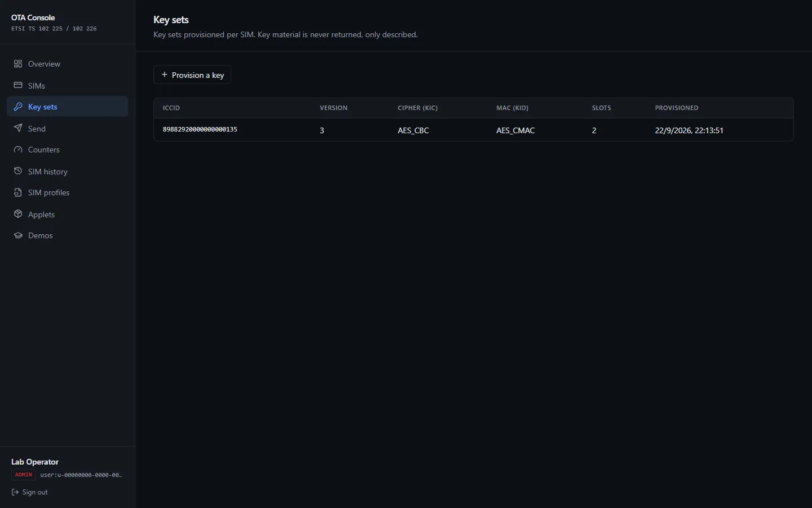This screenshot has height=508, width=812.
Task: Click the user ID text in sidebar
Action: (x=81, y=475)
